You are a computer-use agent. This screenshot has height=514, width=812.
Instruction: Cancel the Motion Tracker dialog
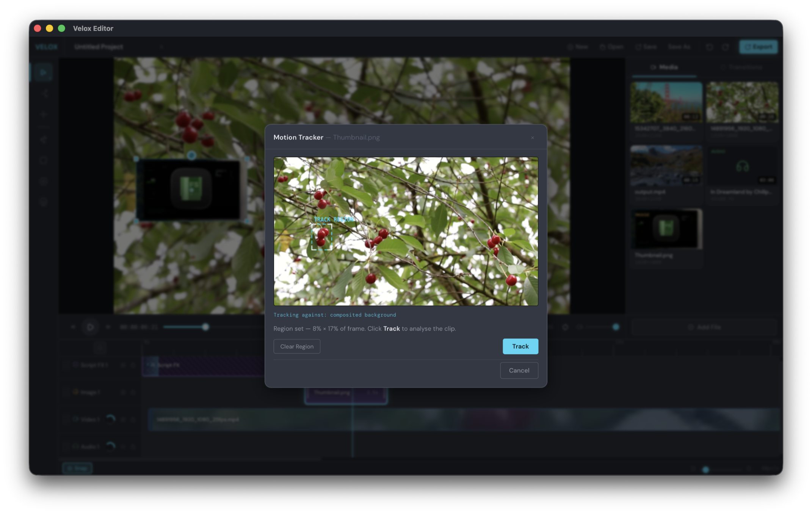point(519,370)
